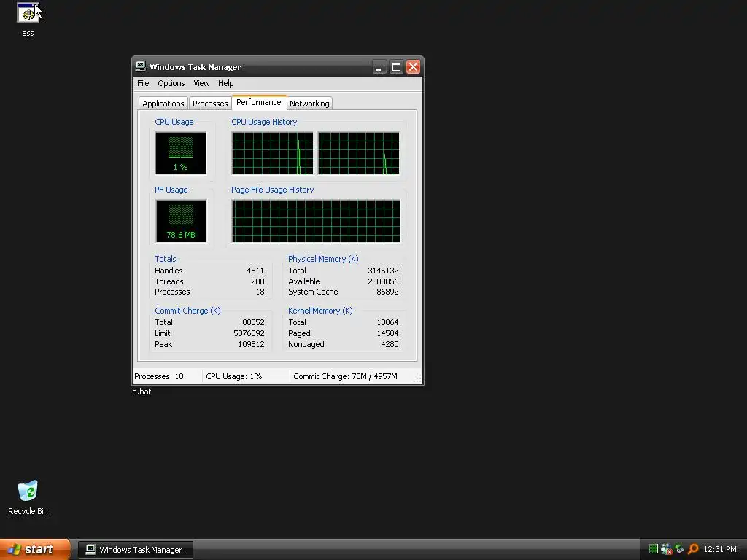747x560 pixels.
Task: Click the Task Manager title bar icon
Action: click(140, 66)
